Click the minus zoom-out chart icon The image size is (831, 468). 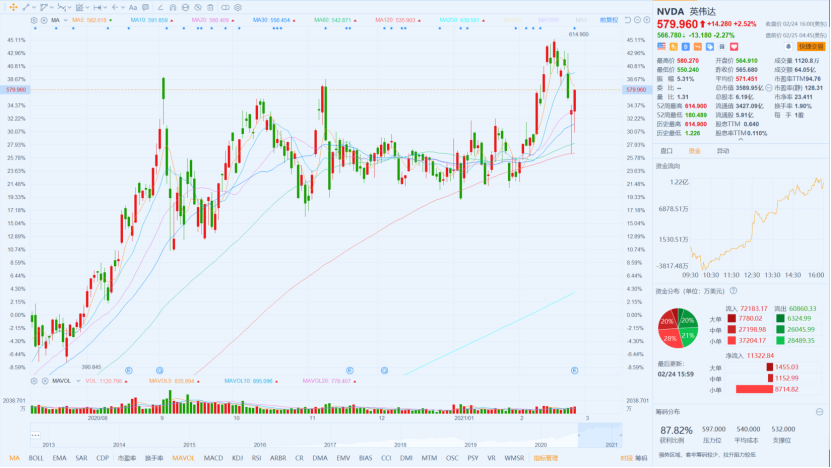tap(637, 20)
